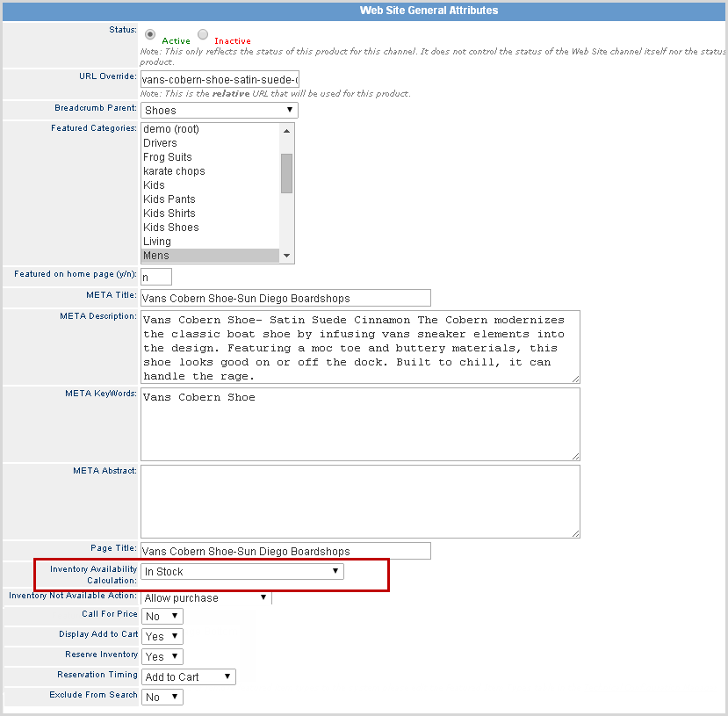This screenshot has height=716, width=728.
Task: Click into the META Title field
Action: tap(285, 298)
